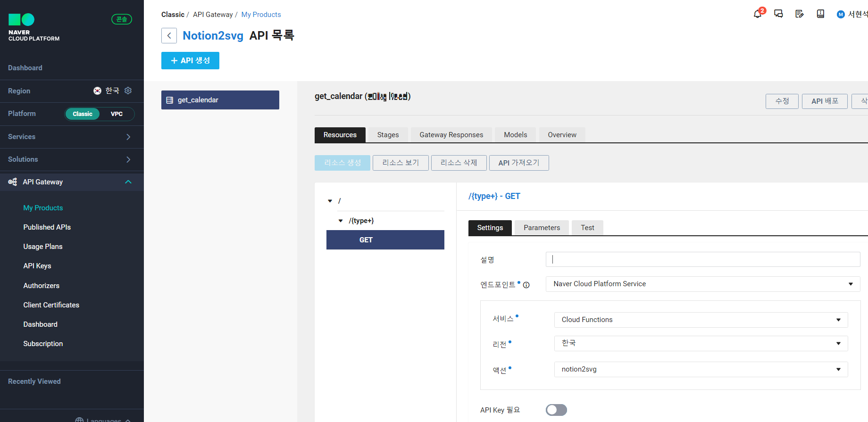
Task: Open Client Certificates in sidebar
Action: coord(51,305)
